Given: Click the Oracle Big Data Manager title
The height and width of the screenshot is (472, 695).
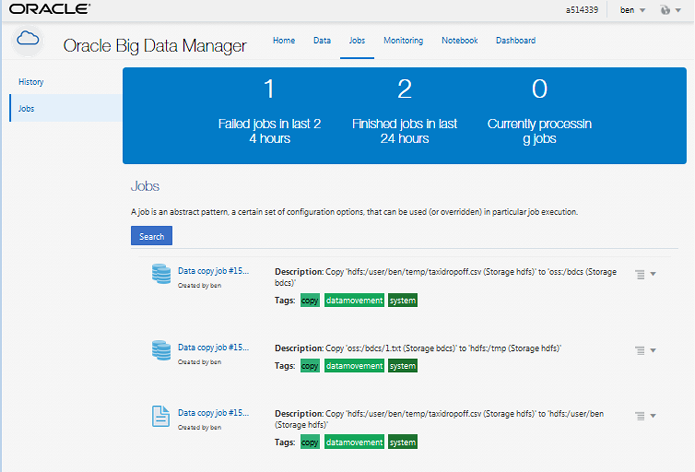Looking at the screenshot, I should pos(154,46).
